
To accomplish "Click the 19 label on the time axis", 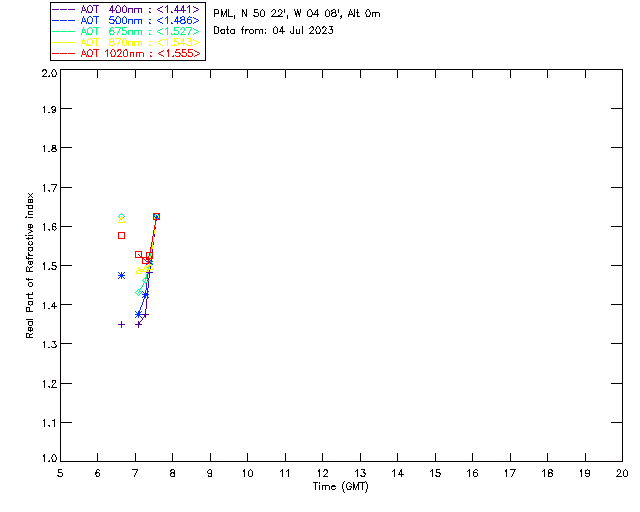I will click(585, 473).
